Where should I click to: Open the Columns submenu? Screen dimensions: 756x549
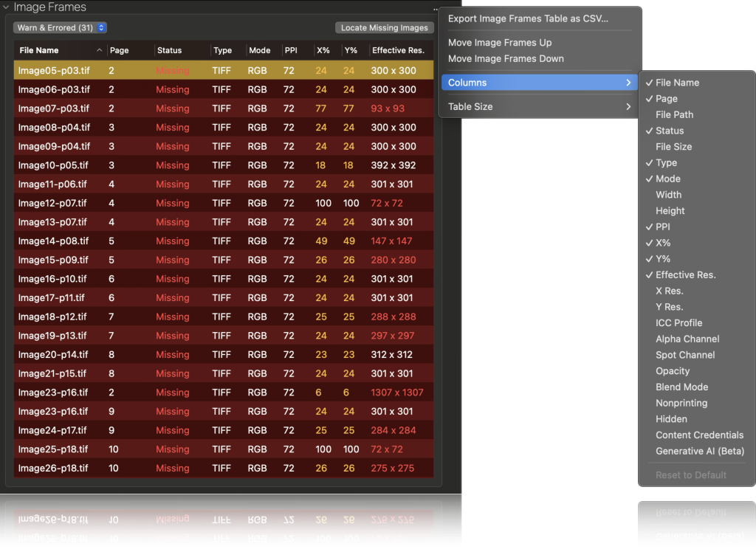pyautogui.click(x=540, y=83)
